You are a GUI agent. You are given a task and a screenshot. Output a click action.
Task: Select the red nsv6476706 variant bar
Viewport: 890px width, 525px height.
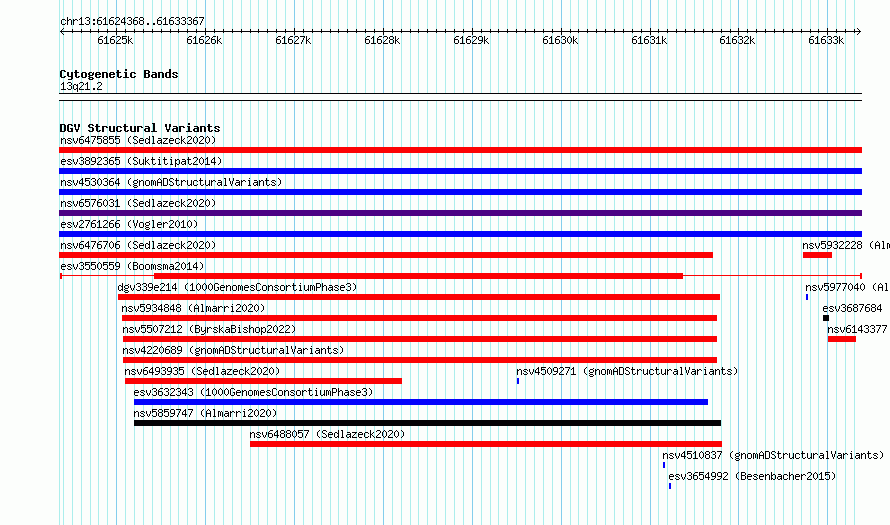(x=386, y=255)
